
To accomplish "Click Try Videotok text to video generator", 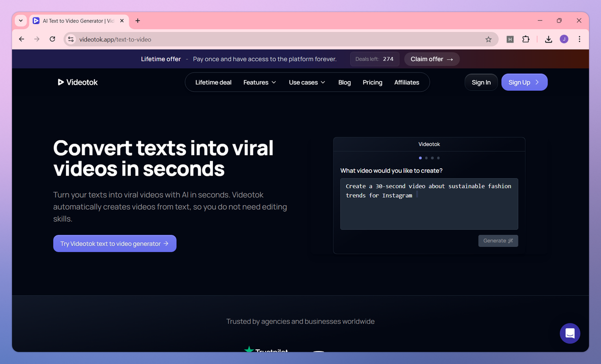I will click(x=115, y=244).
